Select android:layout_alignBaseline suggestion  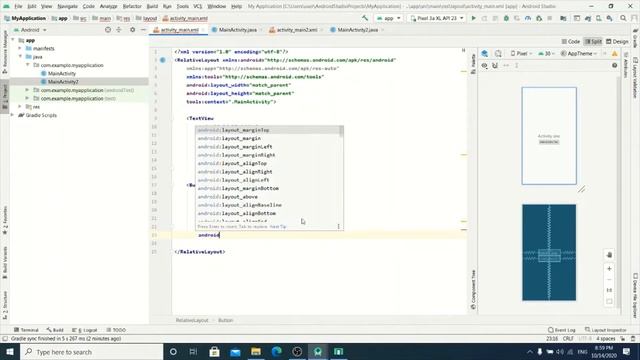[x=267, y=205]
